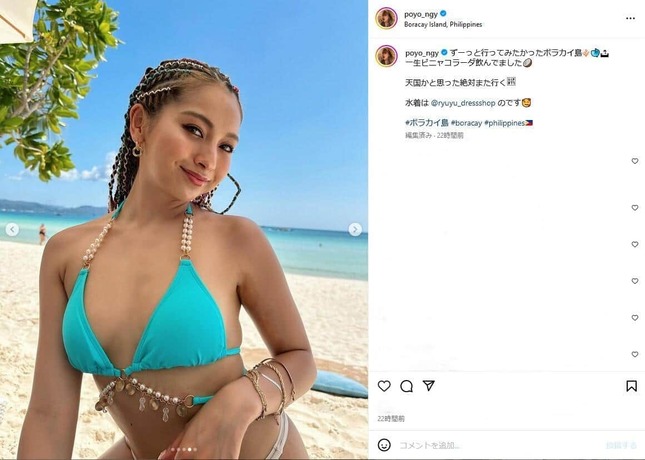Open the #boracay hashtag

[x=466, y=123]
